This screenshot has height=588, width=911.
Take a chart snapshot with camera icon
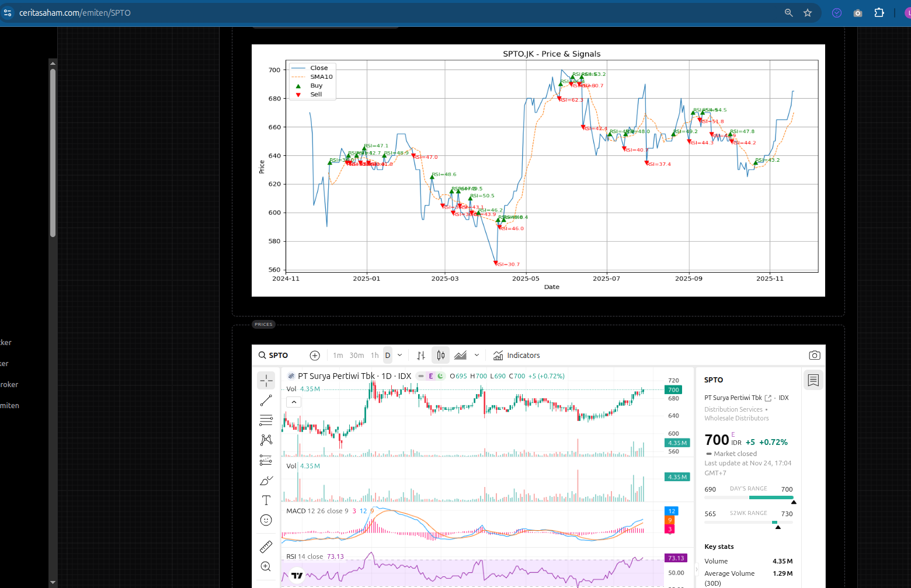click(815, 355)
